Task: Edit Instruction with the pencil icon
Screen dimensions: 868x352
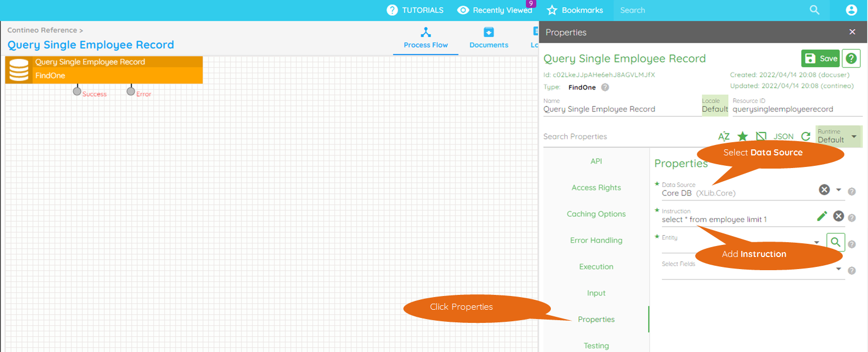Action: 821,216
